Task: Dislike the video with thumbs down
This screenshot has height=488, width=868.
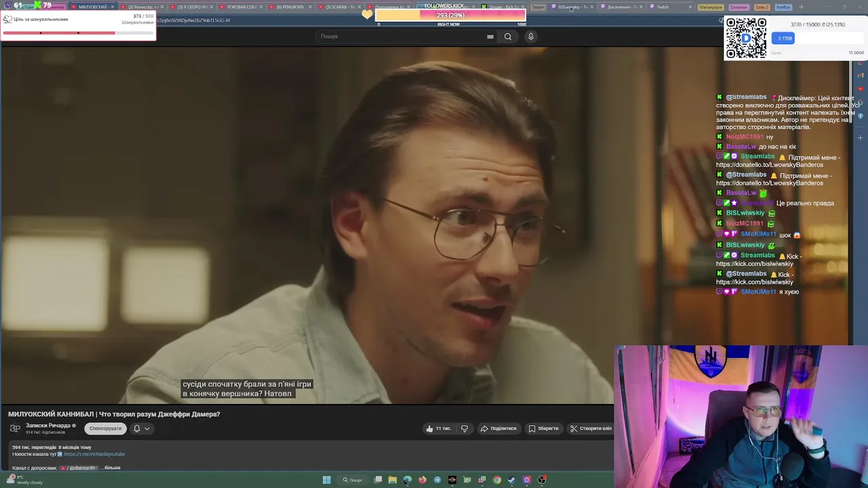Action: coord(465,428)
